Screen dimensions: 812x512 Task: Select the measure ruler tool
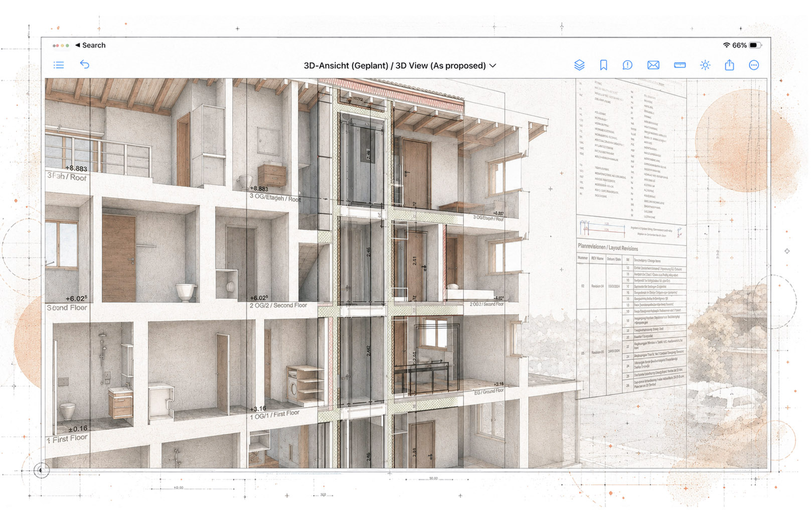680,65
